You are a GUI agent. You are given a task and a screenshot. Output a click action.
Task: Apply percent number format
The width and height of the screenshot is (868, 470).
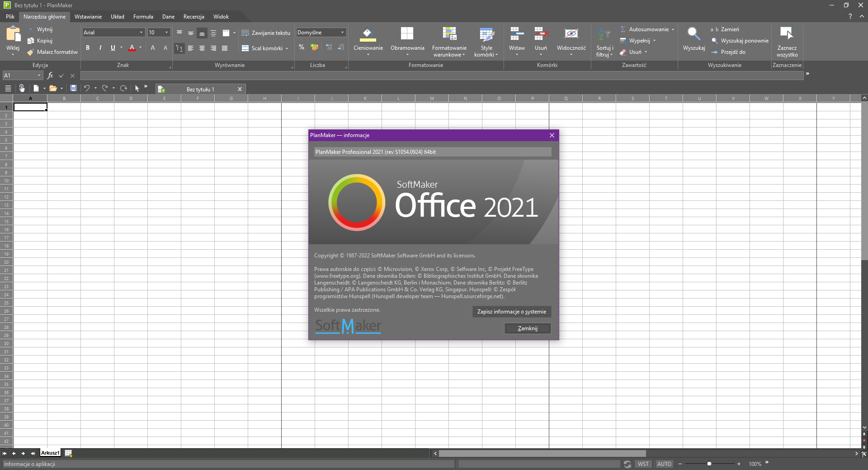tap(302, 47)
